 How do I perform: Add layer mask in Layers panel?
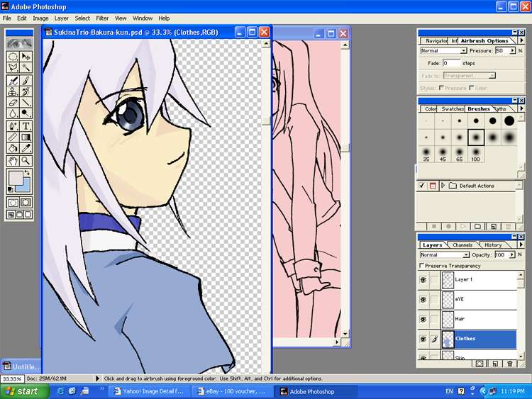479,364
